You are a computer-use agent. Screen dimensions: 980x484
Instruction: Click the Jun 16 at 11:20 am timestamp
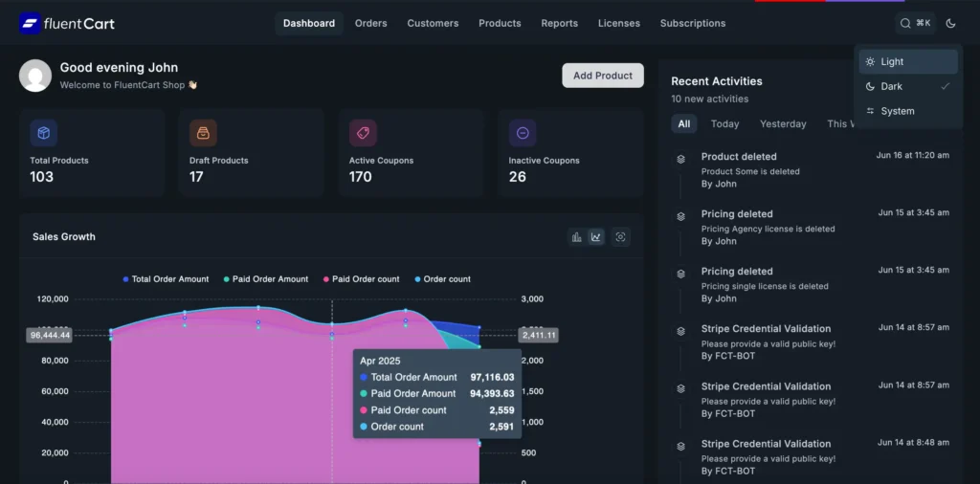pos(912,155)
